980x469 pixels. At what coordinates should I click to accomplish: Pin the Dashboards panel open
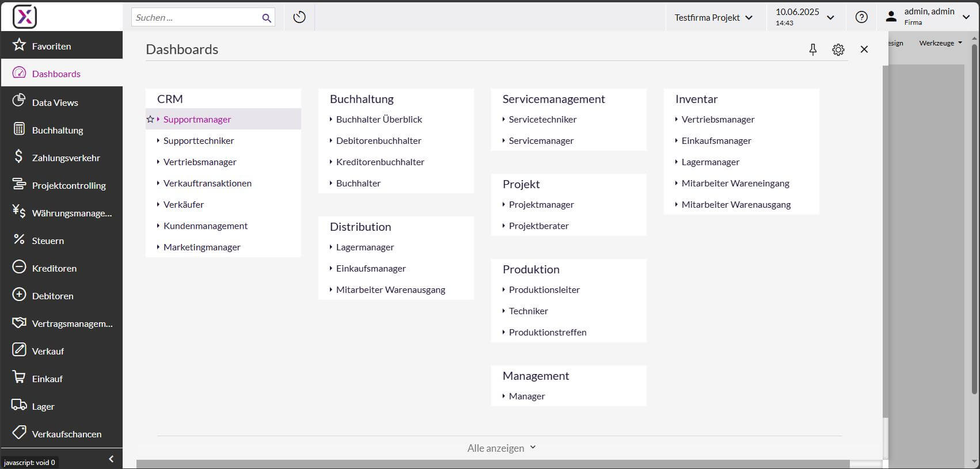(812, 49)
